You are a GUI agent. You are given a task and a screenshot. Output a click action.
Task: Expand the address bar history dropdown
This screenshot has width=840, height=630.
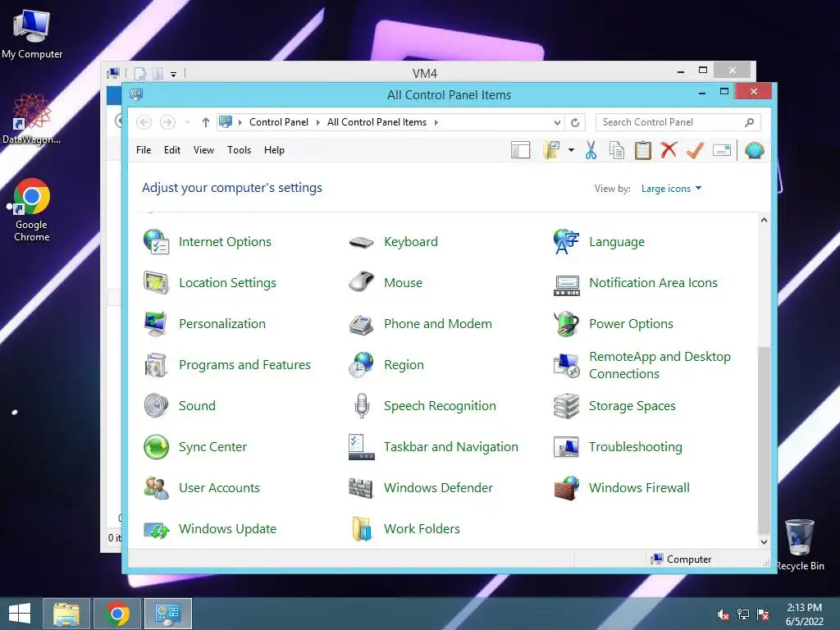point(557,123)
